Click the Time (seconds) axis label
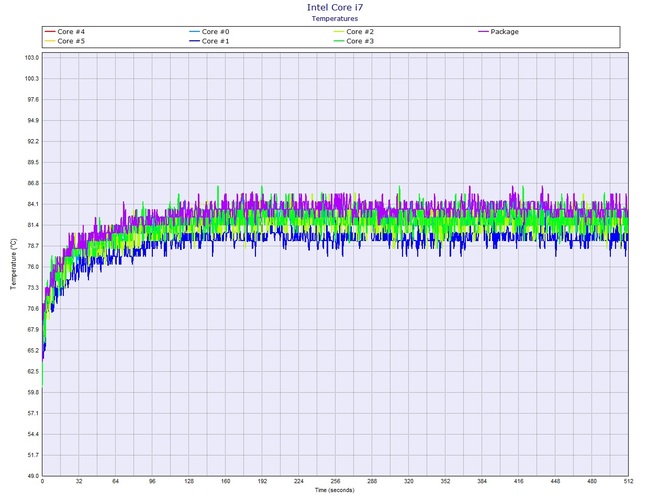This screenshot has height=502, width=670. click(335, 490)
